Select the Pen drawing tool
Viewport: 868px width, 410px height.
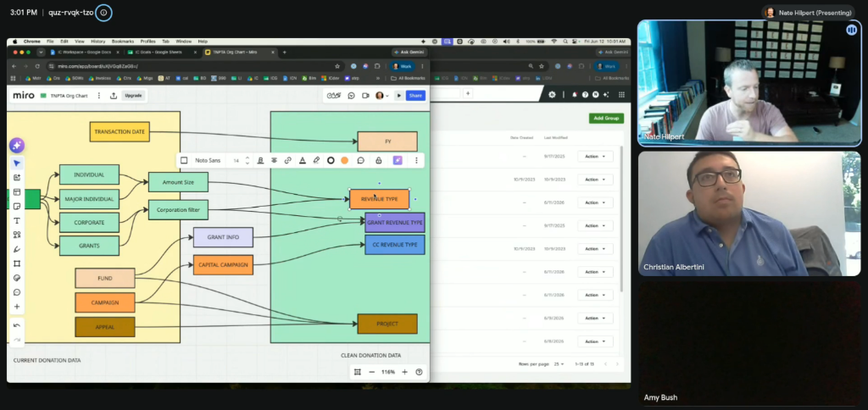(17, 249)
